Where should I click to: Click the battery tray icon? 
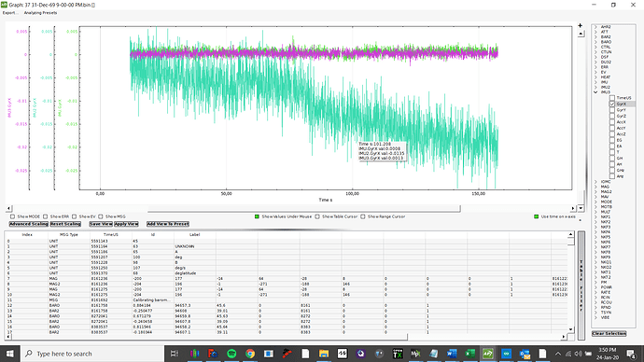coord(588,354)
